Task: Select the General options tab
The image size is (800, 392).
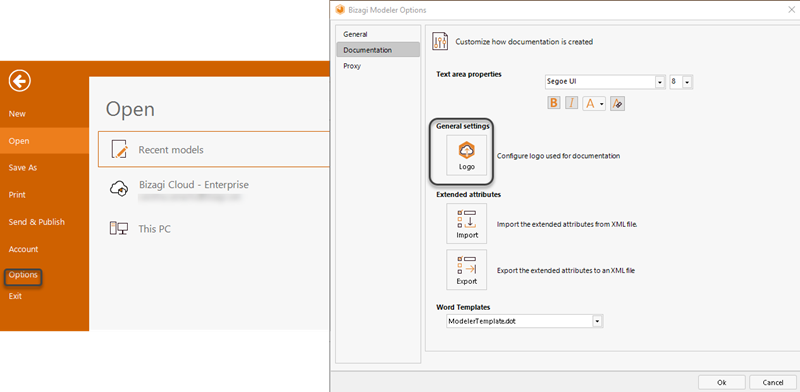Action: point(378,34)
